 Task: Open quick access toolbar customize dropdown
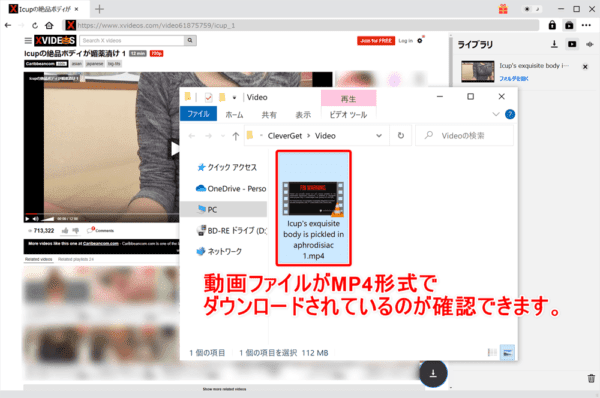[234, 98]
